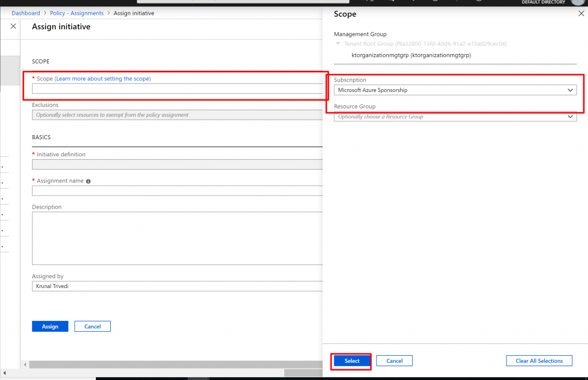Open the Subscription dropdown

[455, 90]
